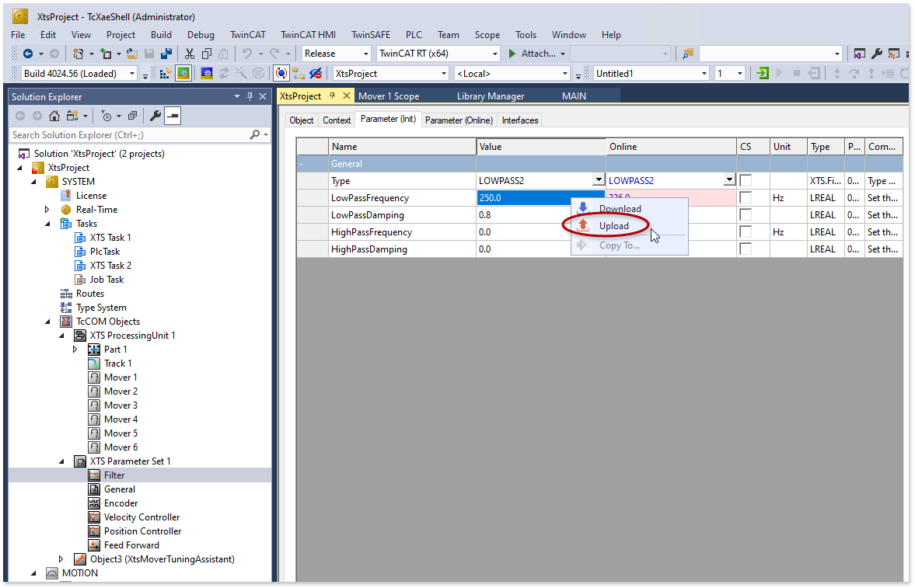
Task: Click the Open File folder icon
Action: [x=132, y=54]
